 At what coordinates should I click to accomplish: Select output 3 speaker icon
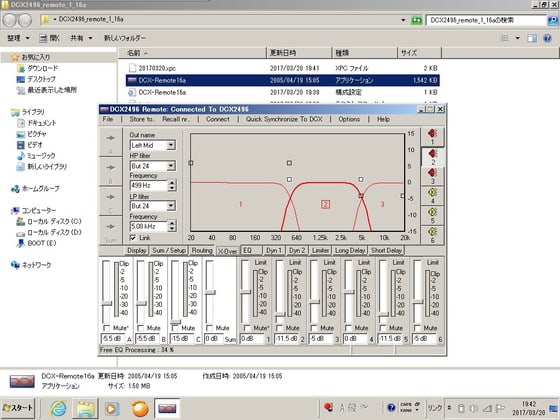coord(432,176)
